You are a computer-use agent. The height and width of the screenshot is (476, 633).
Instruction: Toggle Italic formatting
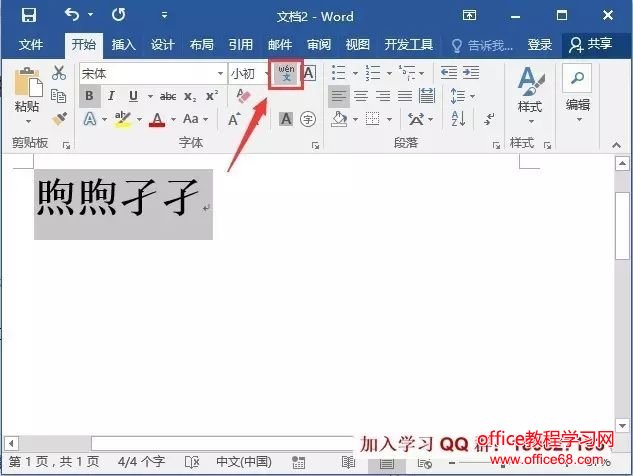(111, 96)
